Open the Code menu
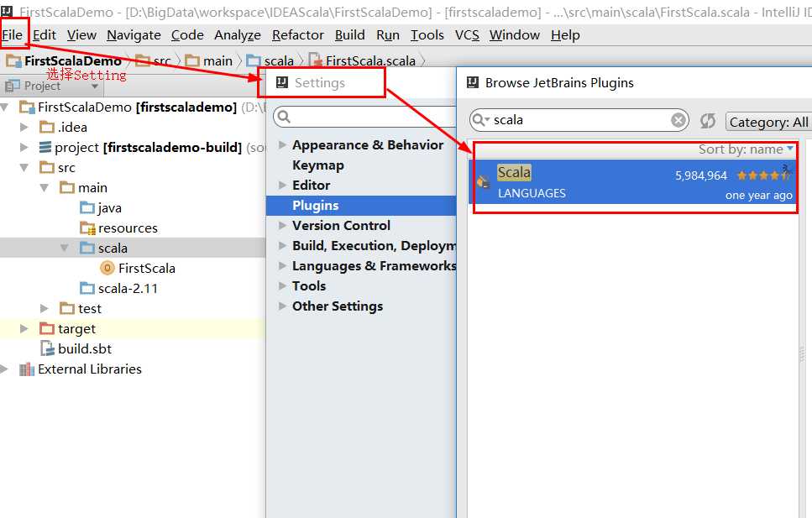812x518 pixels. click(x=187, y=35)
